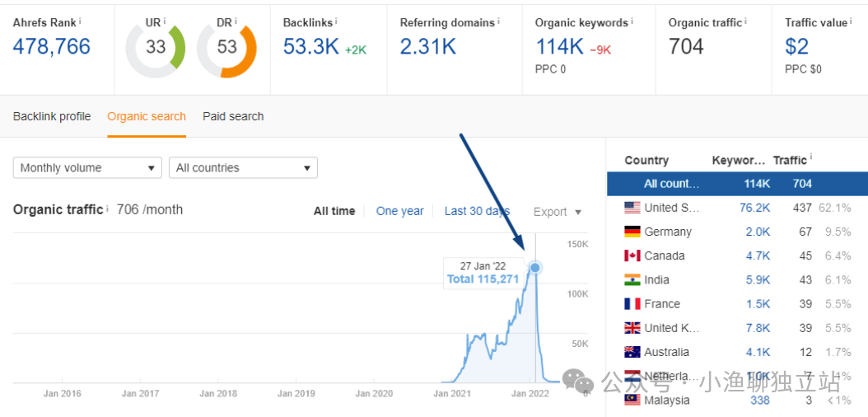The image size is (868, 417).
Task: Click the Country column header
Action: pyautogui.click(x=646, y=160)
